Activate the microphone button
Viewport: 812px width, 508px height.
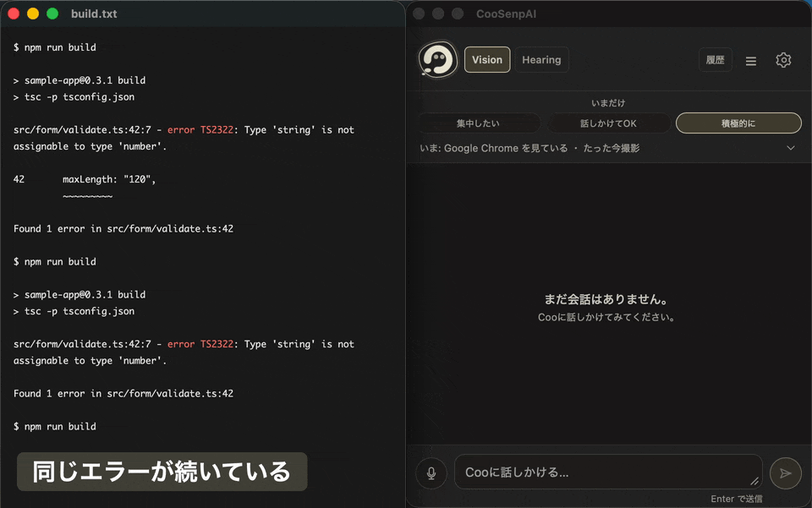431,472
